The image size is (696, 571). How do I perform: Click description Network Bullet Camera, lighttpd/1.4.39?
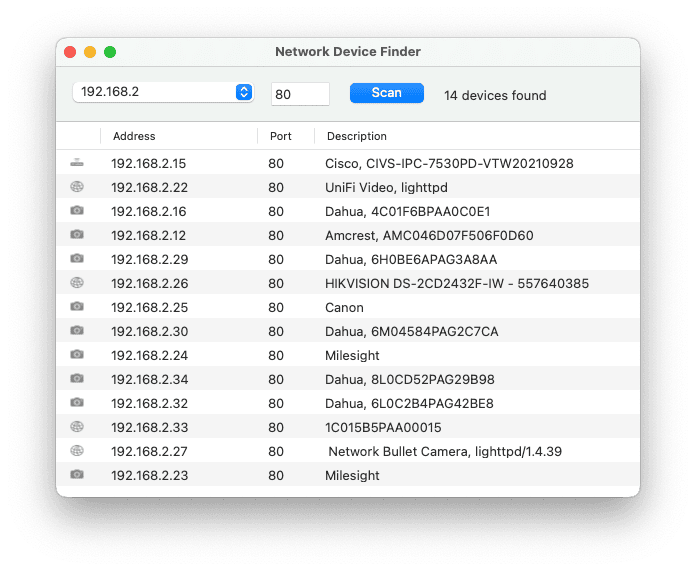(445, 452)
